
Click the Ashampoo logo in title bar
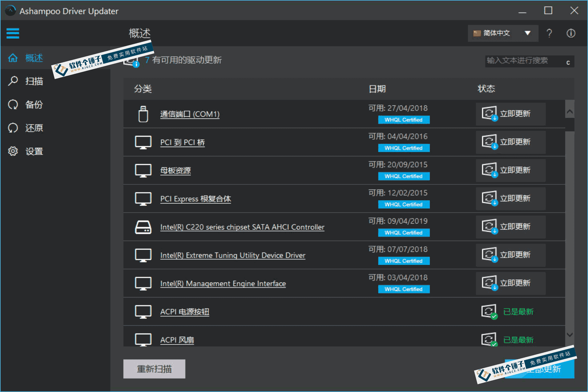point(10,11)
